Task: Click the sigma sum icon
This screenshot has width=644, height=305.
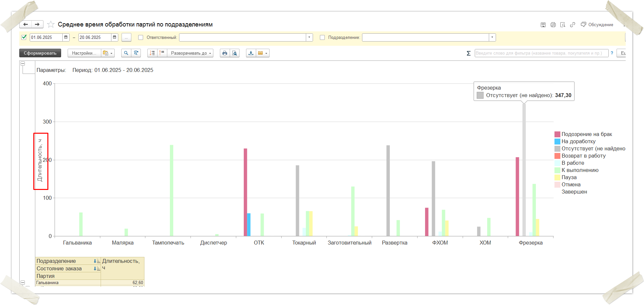Action: coord(469,53)
